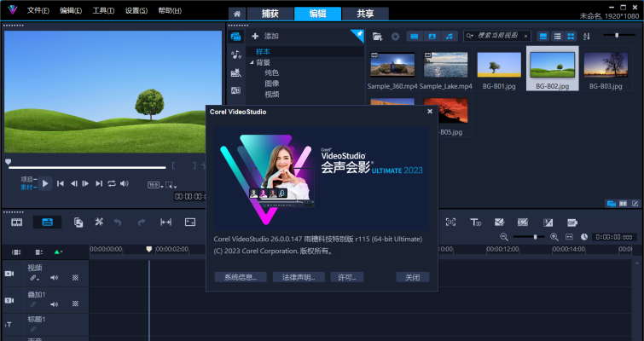Mute the 视频 track audio

(x=55, y=278)
